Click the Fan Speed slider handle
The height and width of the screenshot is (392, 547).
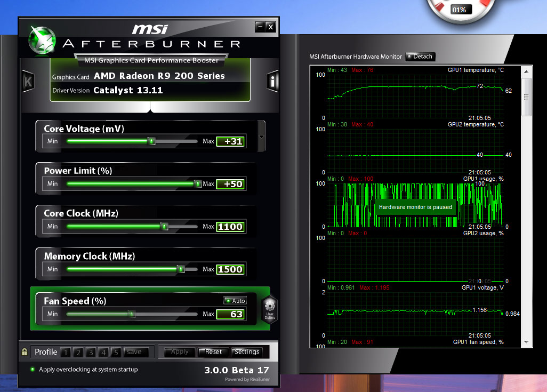tap(132, 314)
